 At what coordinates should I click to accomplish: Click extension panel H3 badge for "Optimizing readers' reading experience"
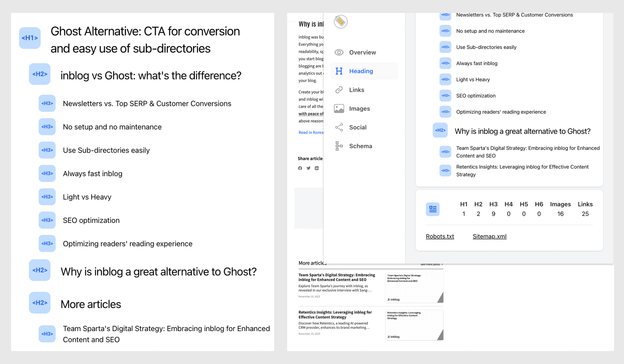click(x=445, y=112)
